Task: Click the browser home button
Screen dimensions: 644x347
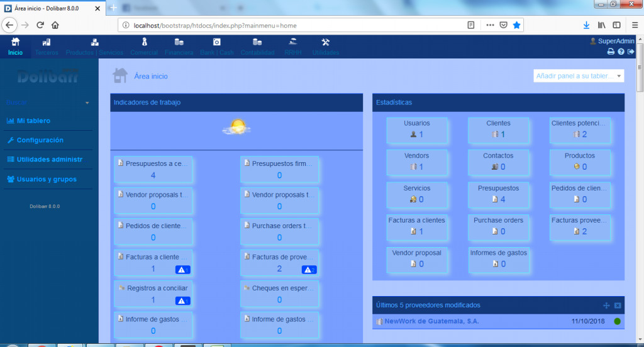Action: 55,25
